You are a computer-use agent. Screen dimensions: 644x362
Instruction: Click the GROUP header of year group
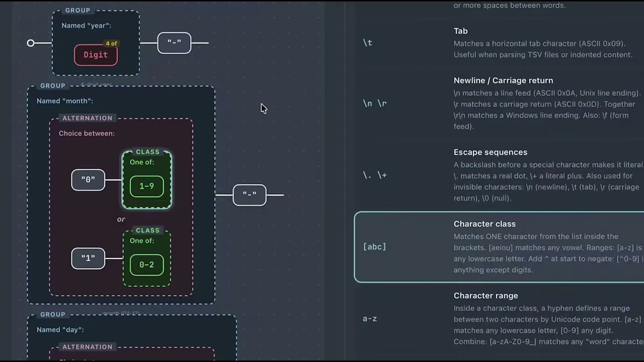point(78,10)
